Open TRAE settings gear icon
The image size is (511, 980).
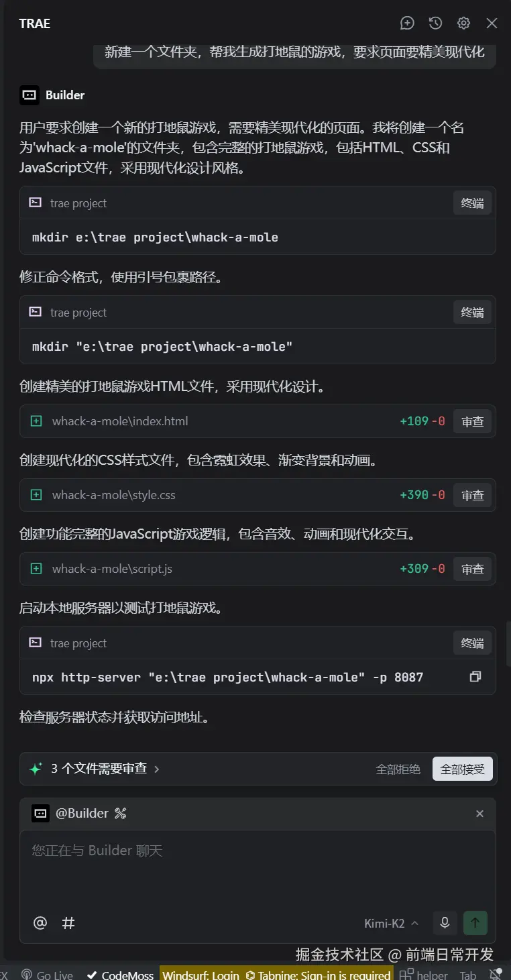463,23
